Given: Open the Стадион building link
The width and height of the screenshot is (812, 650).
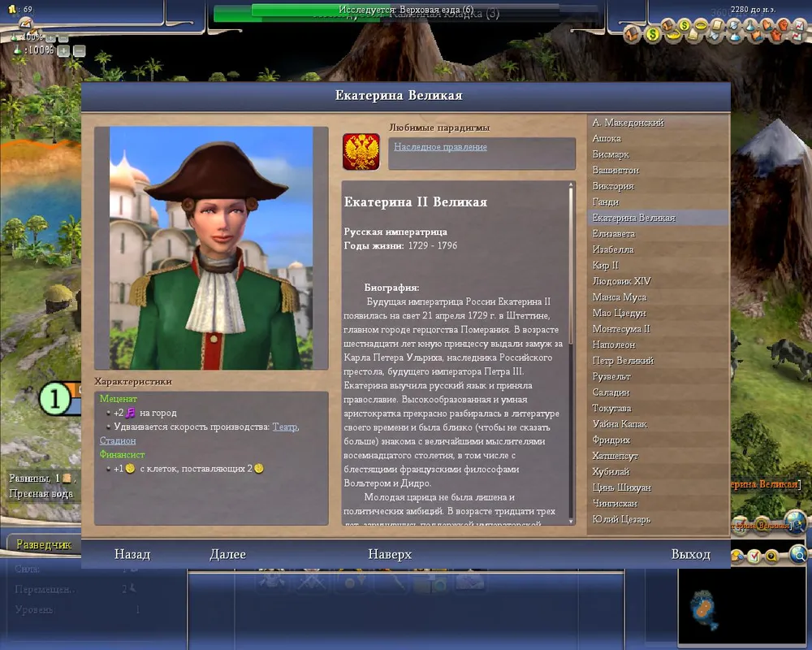Looking at the screenshot, I should click(x=118, y=440).
